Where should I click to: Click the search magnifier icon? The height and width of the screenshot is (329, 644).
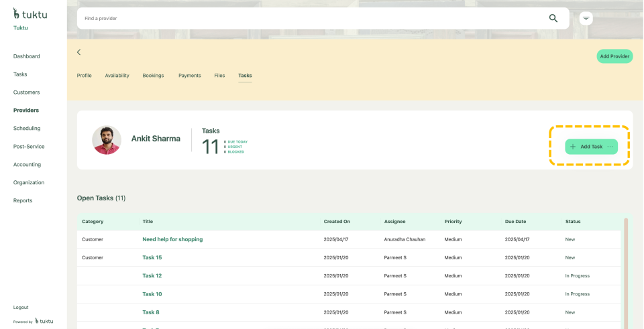pos(553,18)
